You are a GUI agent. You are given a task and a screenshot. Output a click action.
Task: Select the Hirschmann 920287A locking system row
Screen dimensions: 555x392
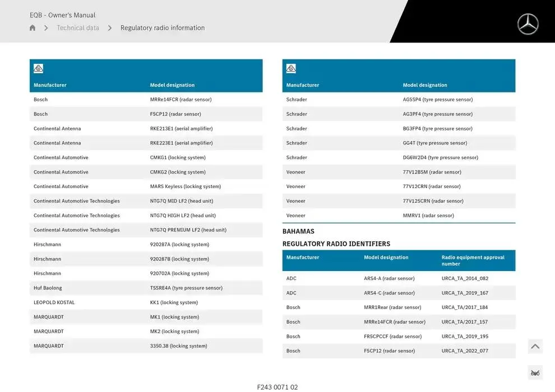click(x=146, y=244)
